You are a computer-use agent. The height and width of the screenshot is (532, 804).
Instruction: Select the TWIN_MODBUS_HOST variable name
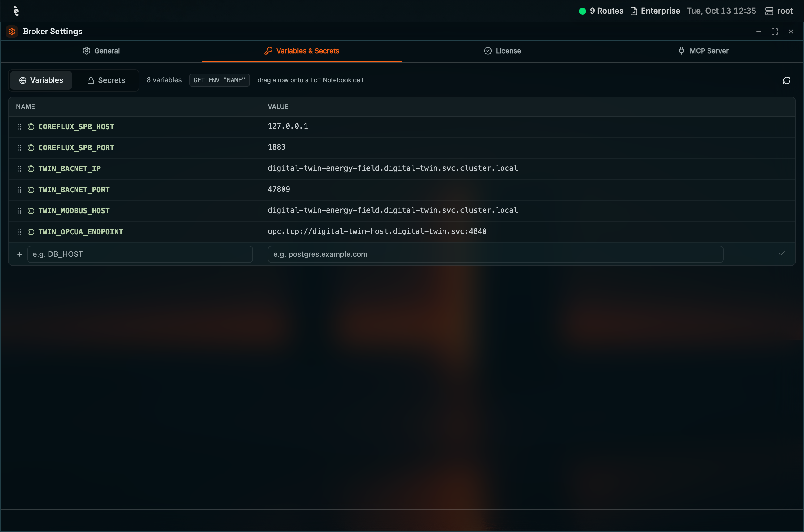74,211
